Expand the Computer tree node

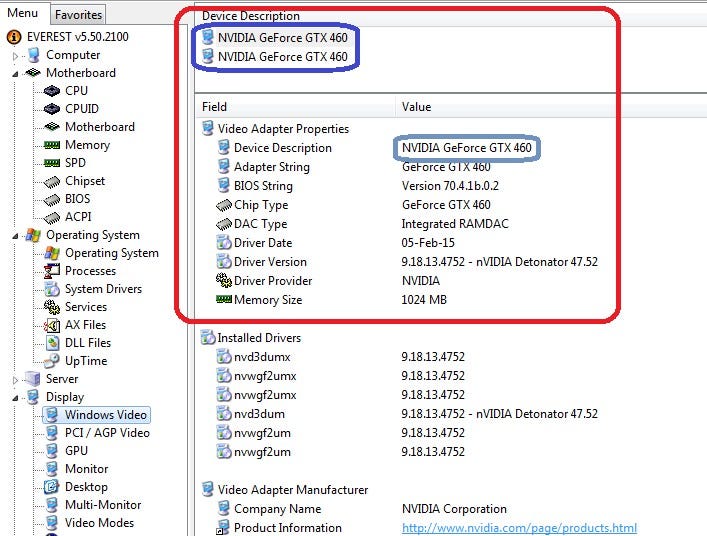tap(15, 56)
